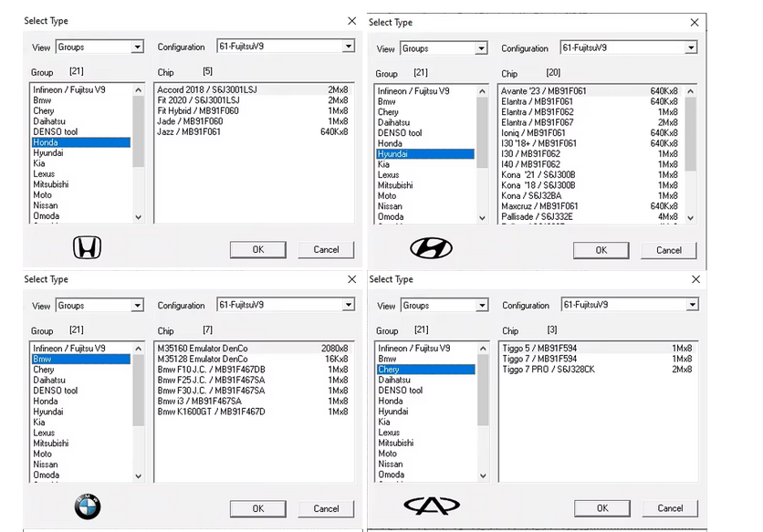Close the Hyundai Select Type dialog

coord(695,23)
